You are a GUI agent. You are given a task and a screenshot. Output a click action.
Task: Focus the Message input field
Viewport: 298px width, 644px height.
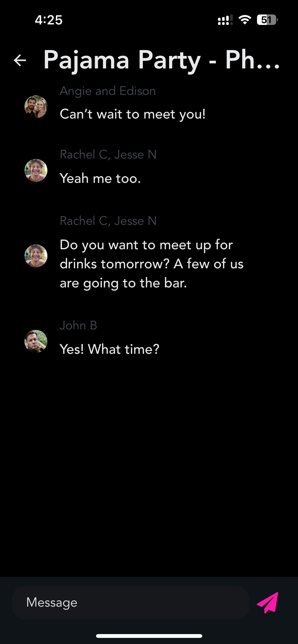130,603
